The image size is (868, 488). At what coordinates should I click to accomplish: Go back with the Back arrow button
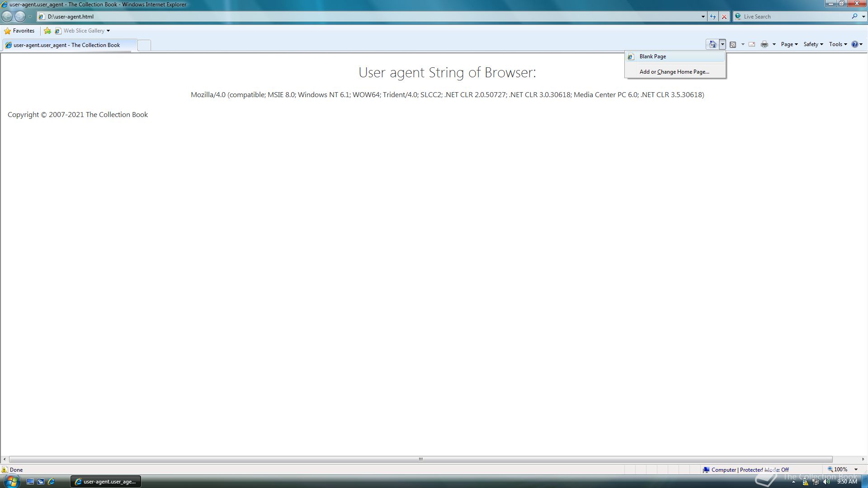(7, 17)
